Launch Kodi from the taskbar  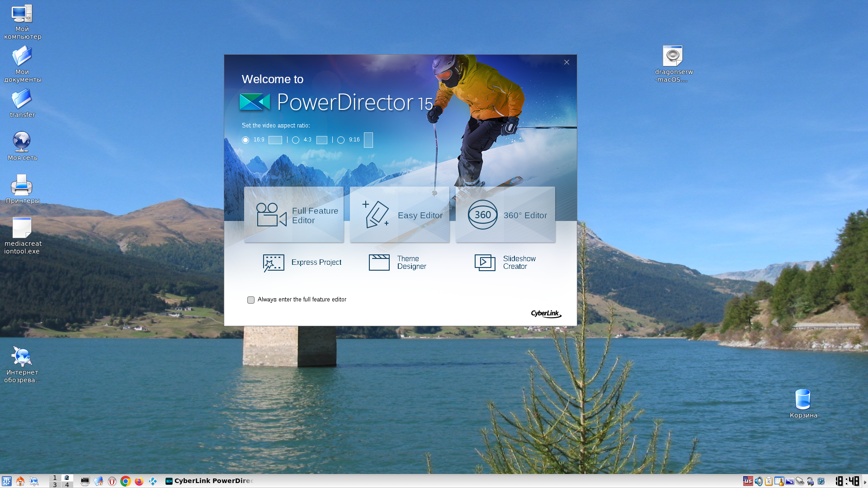pos(153,481)
